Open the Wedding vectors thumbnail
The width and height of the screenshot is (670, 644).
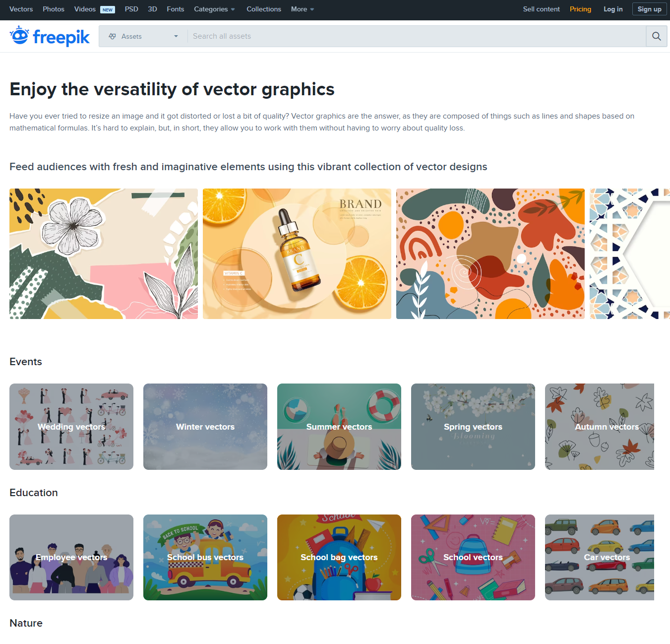[71, 427]
